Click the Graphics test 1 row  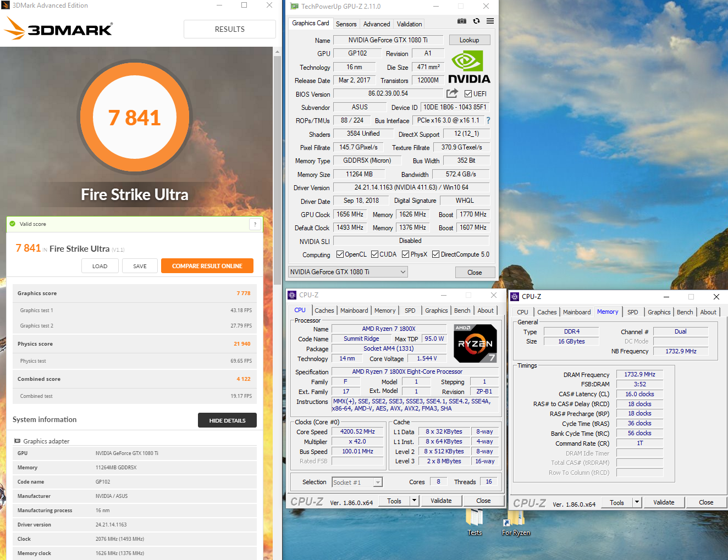click(x=135, y=311)
